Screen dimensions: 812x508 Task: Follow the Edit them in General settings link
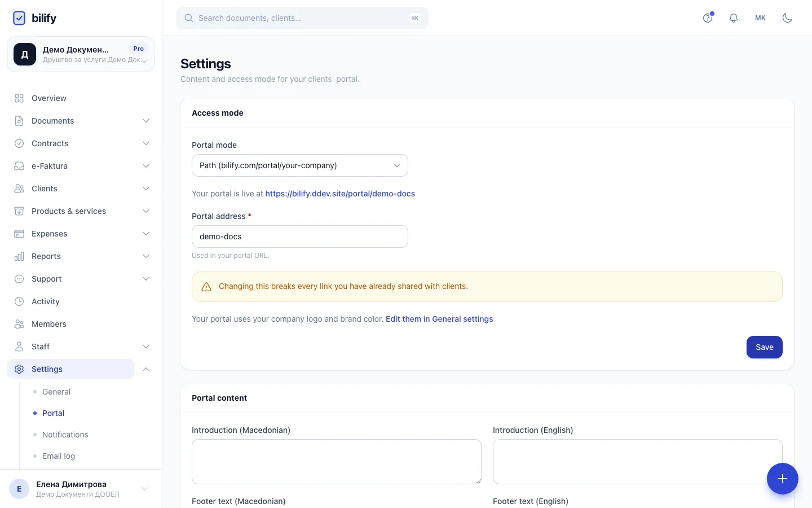click(x=439, y=319)
